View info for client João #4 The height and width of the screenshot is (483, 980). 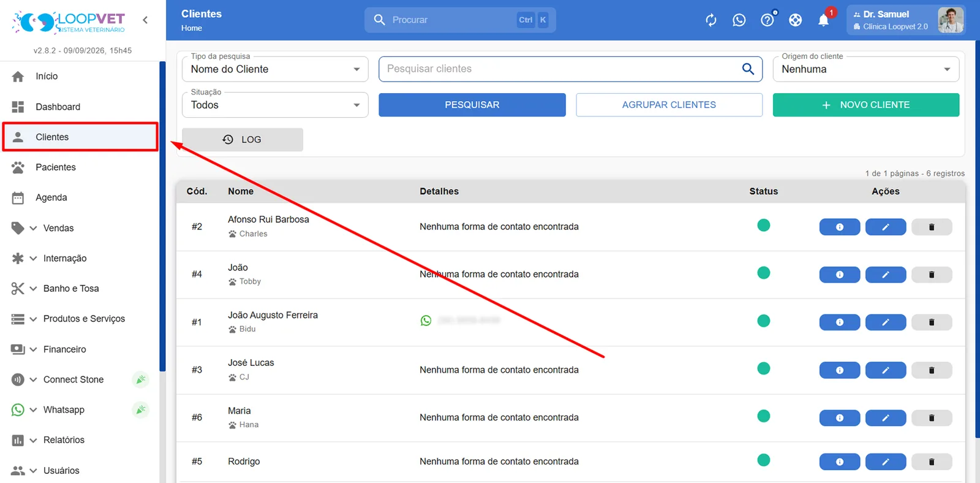click(840, 275)
